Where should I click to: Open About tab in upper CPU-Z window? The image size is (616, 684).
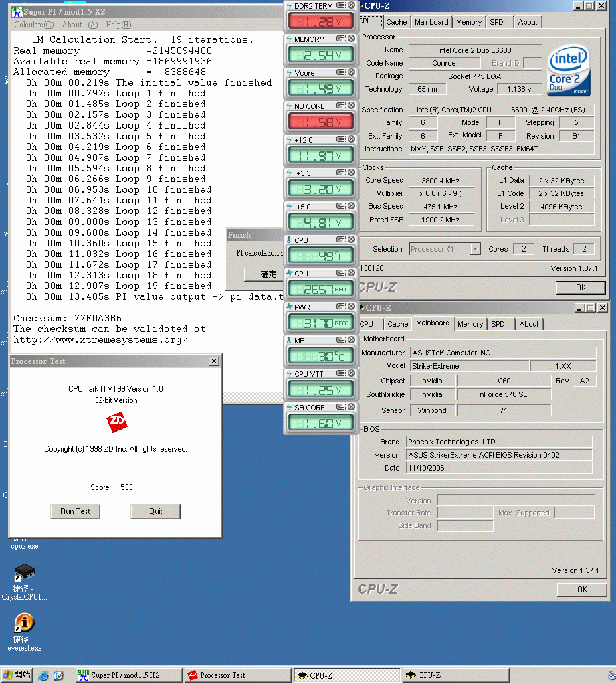pyautogui.click(x=528, y=22)
